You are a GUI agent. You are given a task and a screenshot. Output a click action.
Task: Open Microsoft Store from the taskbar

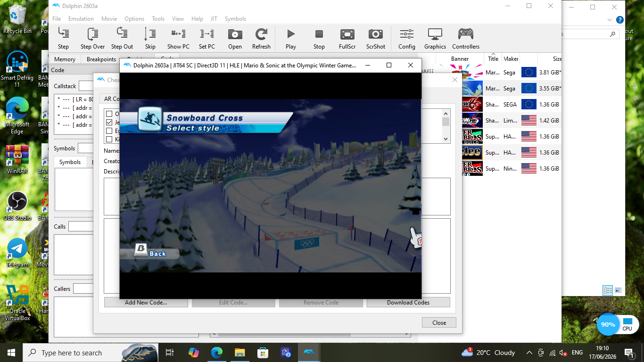(263, 353)
